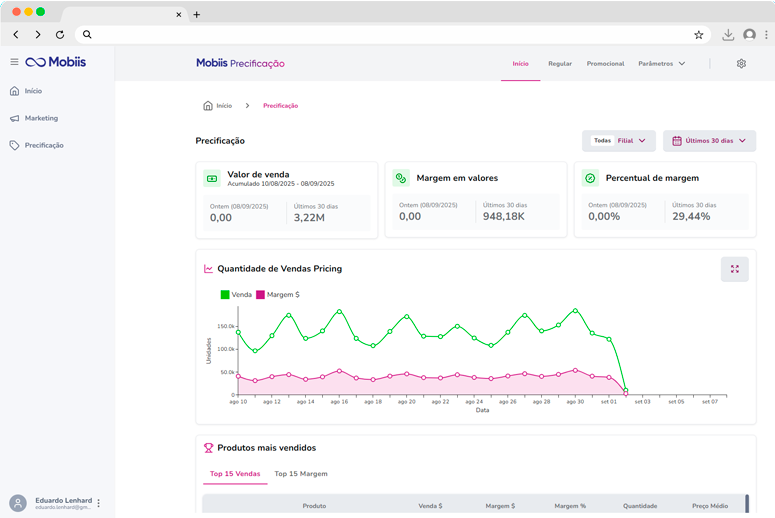This screenshot has width=775, height=518.
Task: Switch to the Promocional top tab
Action: 605,64
